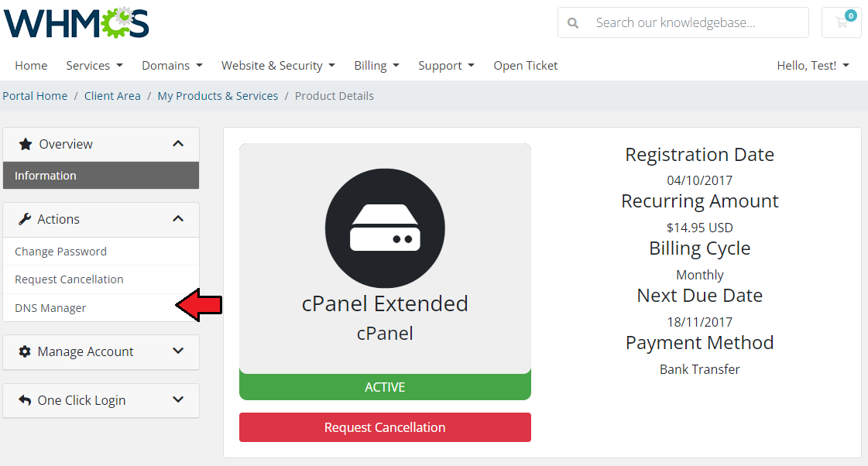This screenshot has height=466, width=868.
Task: Click the cart item count badge
Action: 851,15
